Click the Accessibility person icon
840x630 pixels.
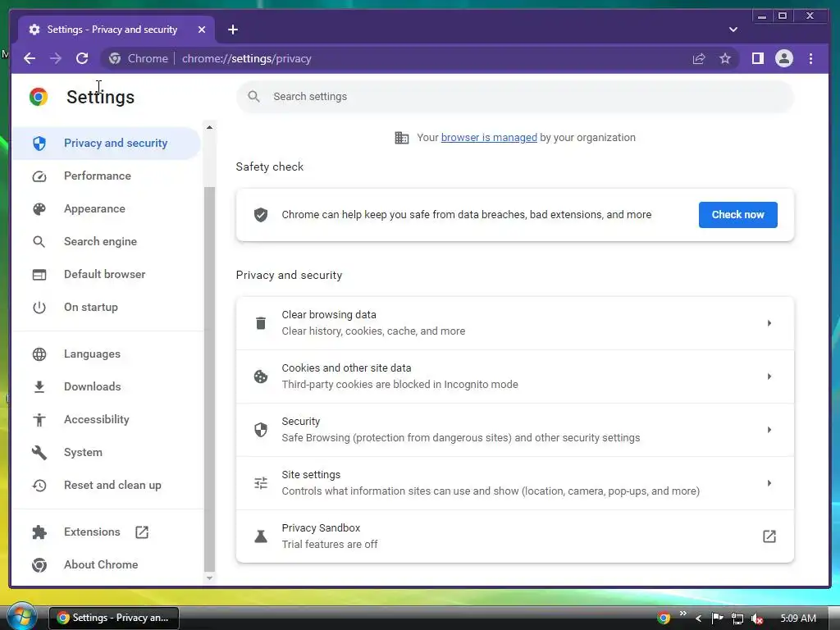pos(39,420)
